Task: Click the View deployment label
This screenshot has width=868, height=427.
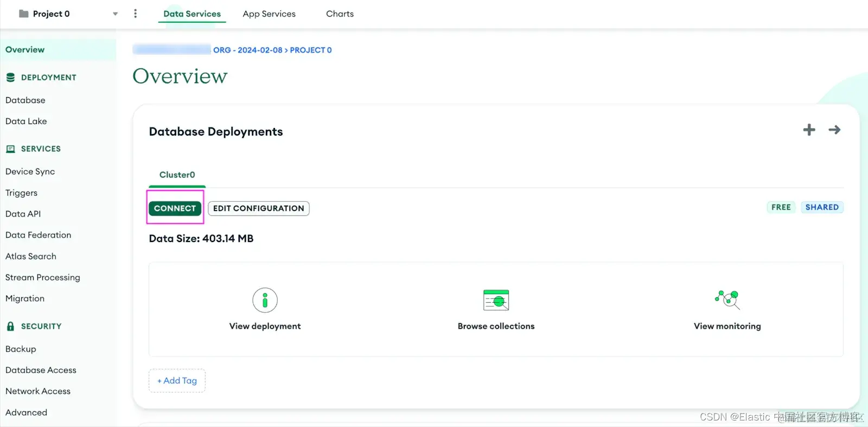Action: [265, 326]
